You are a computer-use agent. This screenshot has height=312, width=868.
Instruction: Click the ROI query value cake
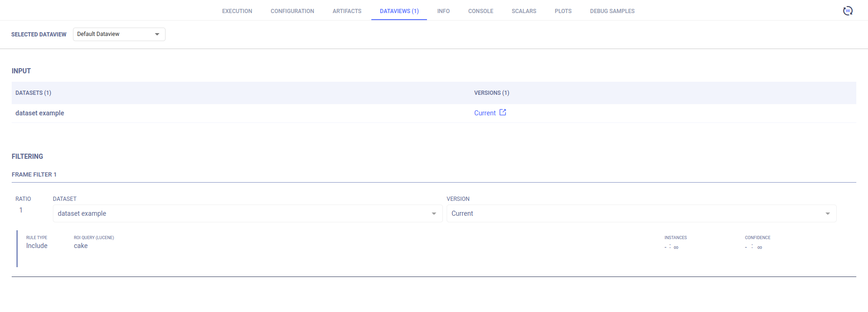pos(81,246)
